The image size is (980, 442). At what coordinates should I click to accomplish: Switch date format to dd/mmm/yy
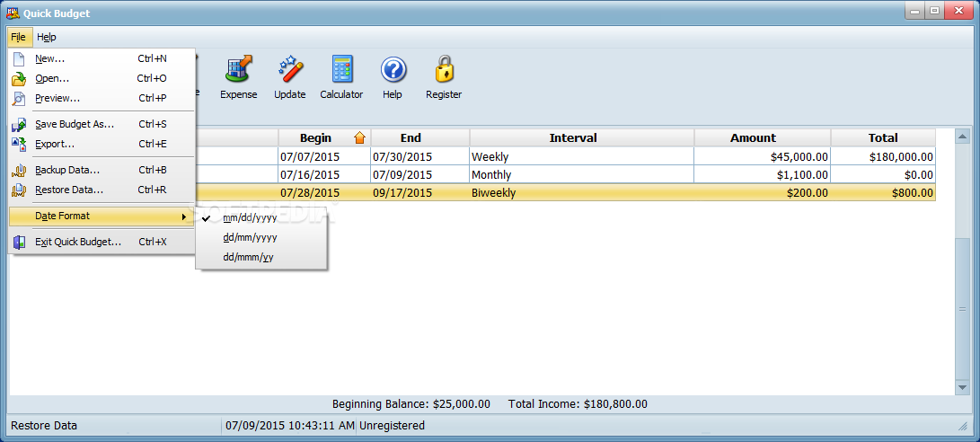[261, 257]
